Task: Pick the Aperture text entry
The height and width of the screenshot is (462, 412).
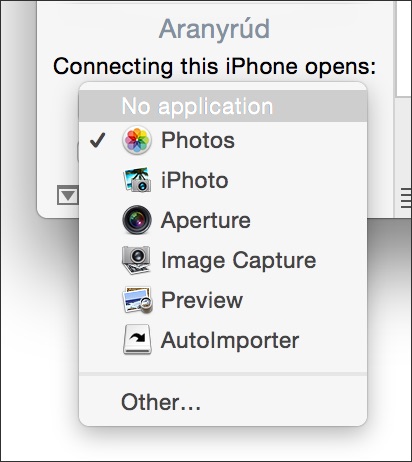Action: 206,220
